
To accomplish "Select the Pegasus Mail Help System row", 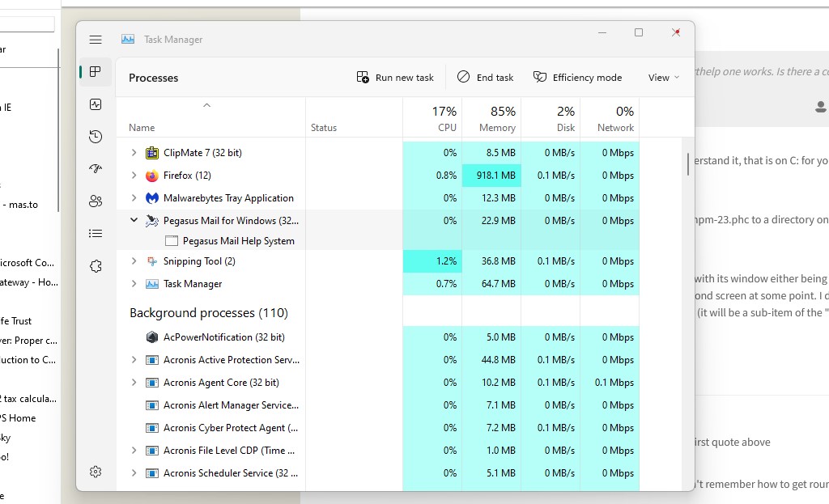I will (238, 241).
